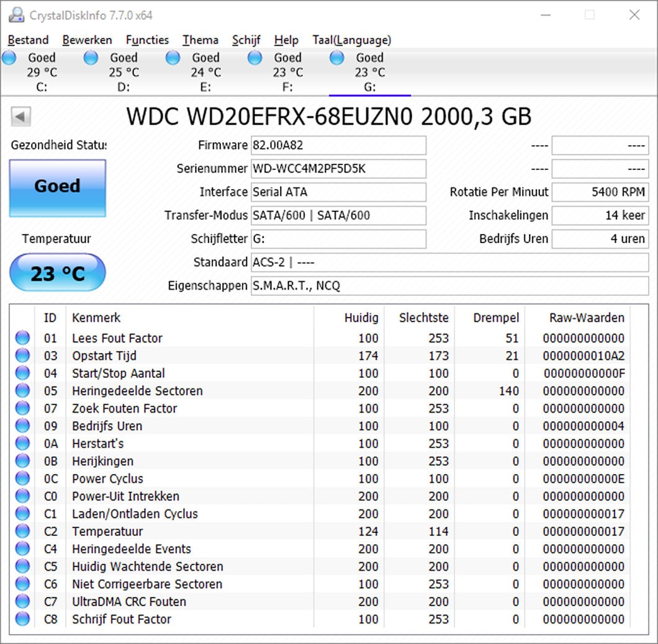Click the health indicator dot above drive D:
Viewport: 658px width, 644px height.
click(x=91, y=57)
